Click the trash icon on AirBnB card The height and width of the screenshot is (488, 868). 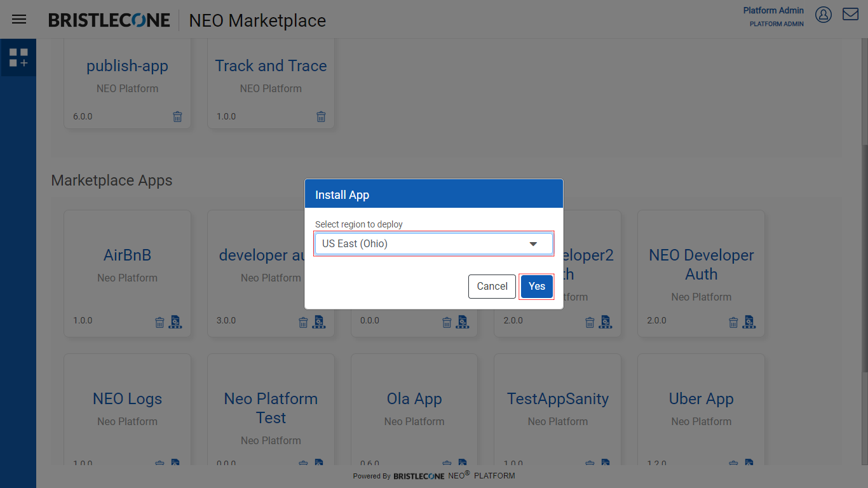[159, 322]
